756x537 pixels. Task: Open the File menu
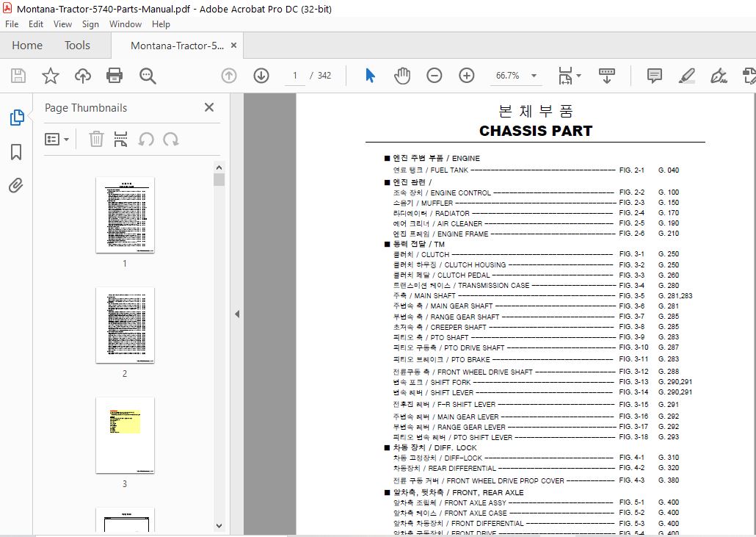click(x=12, y=24)
